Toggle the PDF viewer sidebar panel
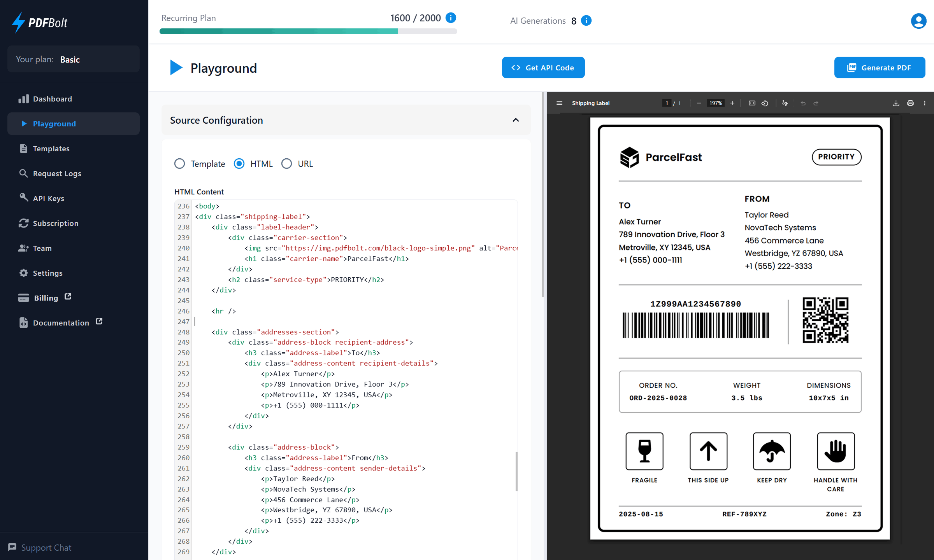Image resolution: width=934 pixels, height=560 pixels. click(x=559, y=103)
